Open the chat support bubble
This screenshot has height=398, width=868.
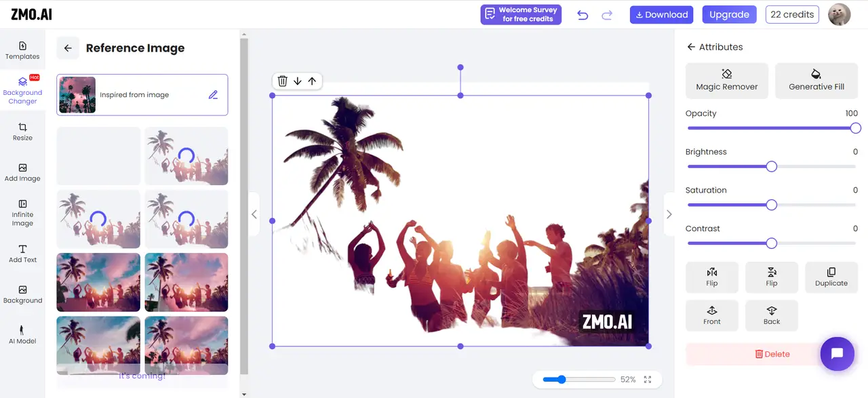[x=837, y=354]
